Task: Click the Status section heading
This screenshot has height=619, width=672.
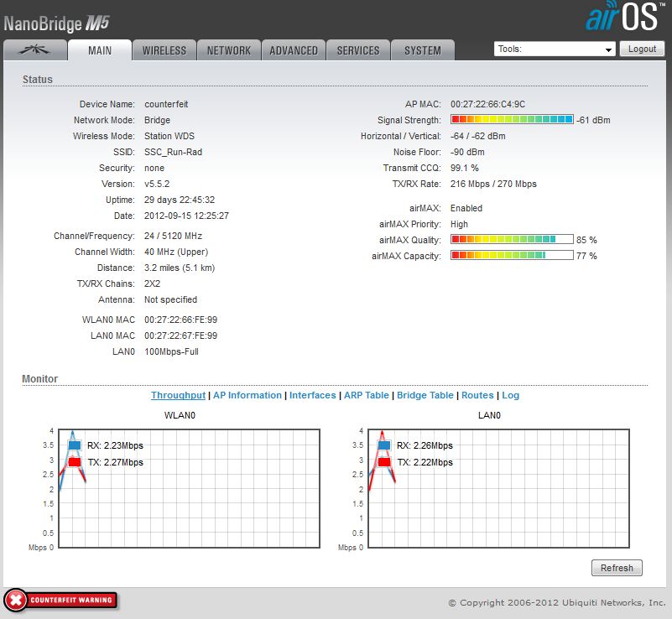Action: pos(37,79)
